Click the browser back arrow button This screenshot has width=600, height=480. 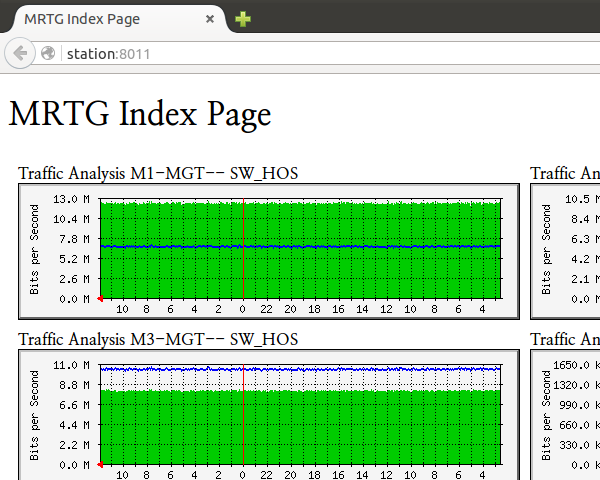coord(19,53)
